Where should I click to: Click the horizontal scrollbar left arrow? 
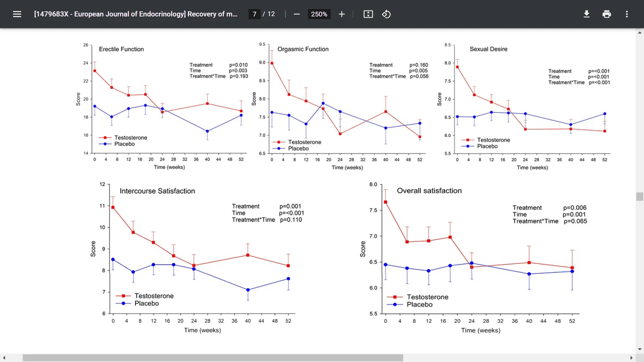tap(4, 358)
